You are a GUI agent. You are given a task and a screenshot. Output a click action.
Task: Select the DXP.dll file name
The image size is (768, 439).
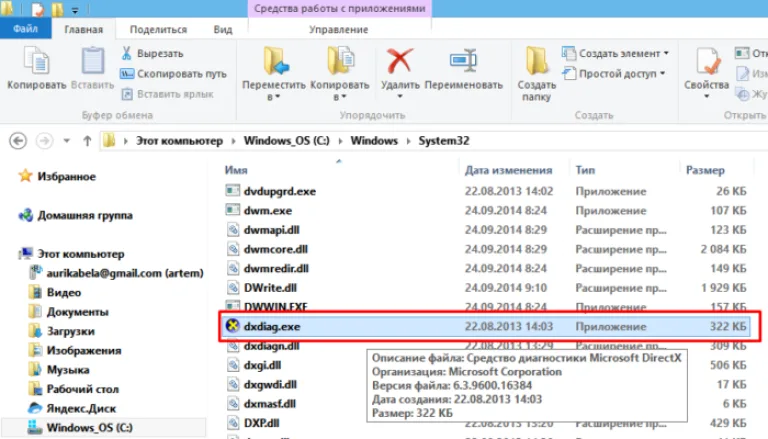pos(262,423)
